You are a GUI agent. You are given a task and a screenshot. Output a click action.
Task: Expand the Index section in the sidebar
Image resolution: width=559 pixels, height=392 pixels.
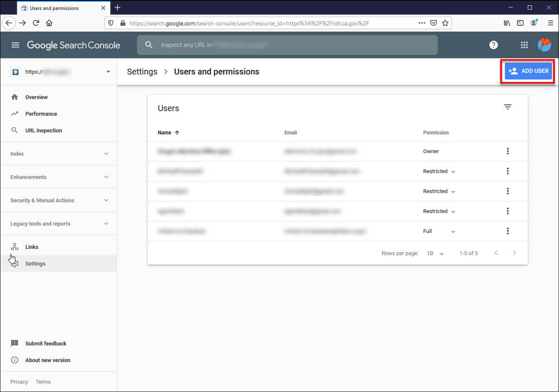click(x=106, y=154)
